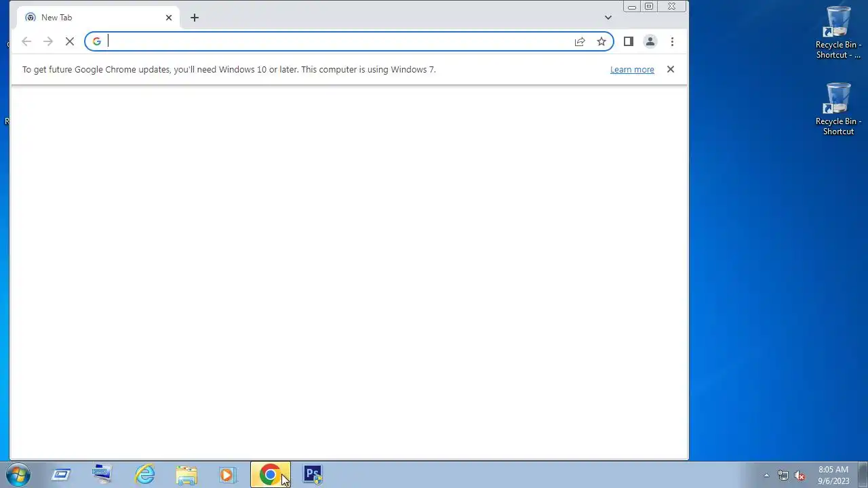The width and height of the screenshot is (868, 488).
Task: Click the Google icon in address bar
Action: click(x=97, y=41)
